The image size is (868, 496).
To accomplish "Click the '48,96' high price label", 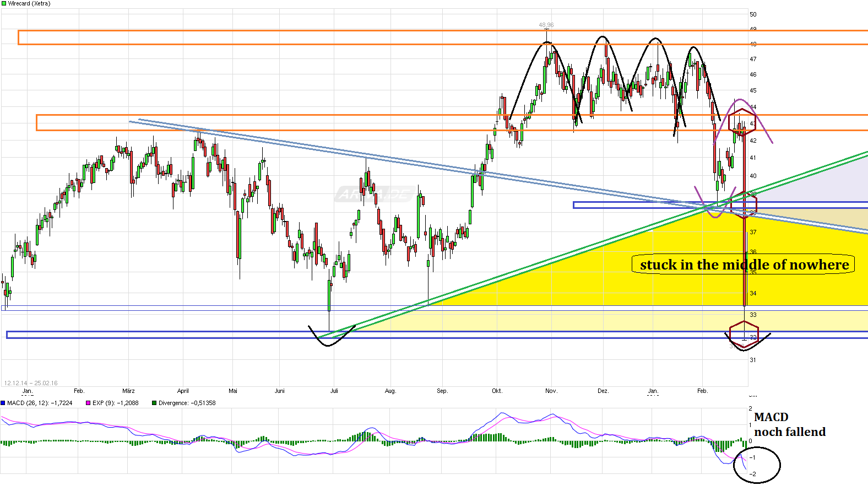I will point(546,25).
